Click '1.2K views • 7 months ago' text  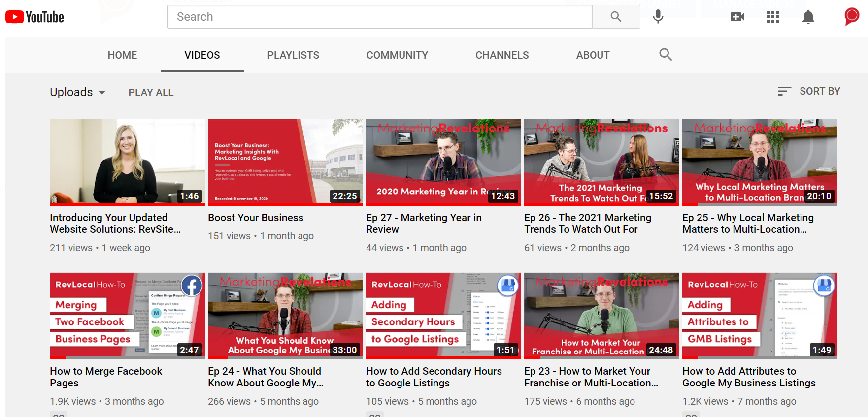pyautogui.click(x=739, y=401)
